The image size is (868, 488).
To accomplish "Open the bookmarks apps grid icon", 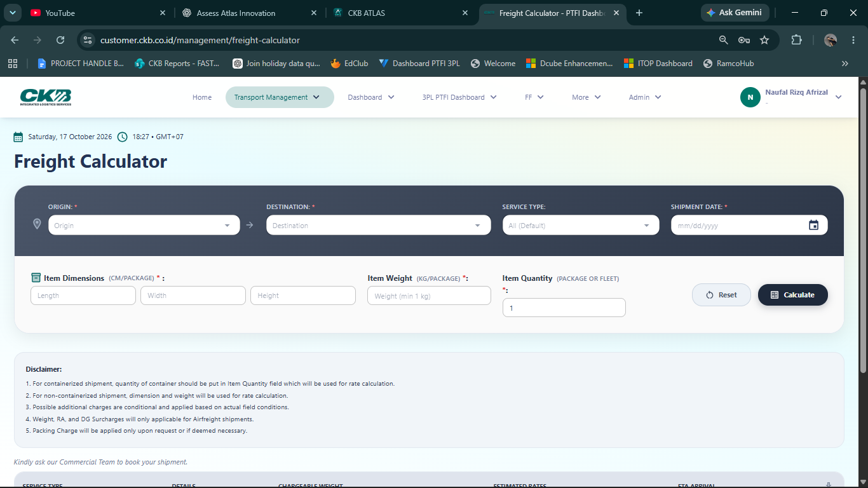I will click(x=12, y=64).
